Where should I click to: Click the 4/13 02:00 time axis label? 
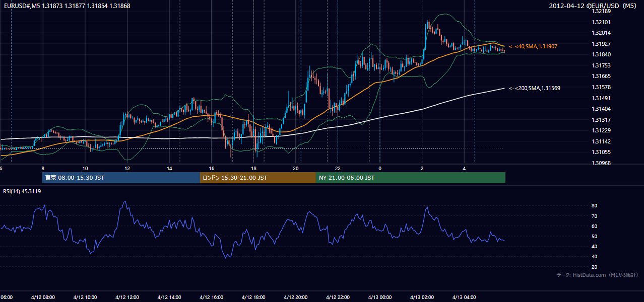click(x=422, y=297)
